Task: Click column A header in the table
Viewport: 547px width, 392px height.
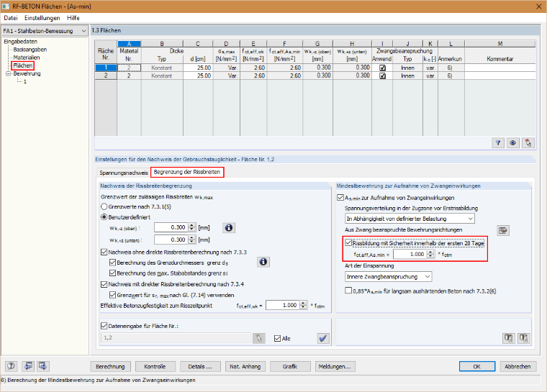Action: [x=129, y=44]
